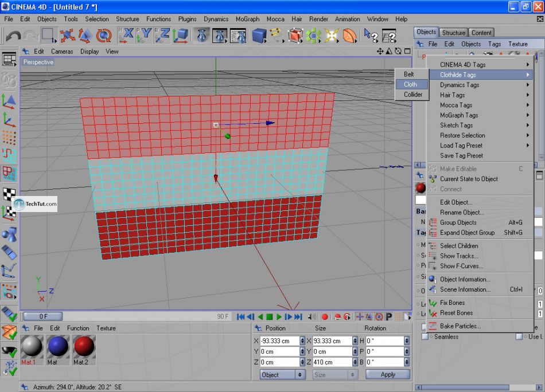Viewport: 545px width, 392px height.
Task: Switch to the Content tab
Action: [481, 33]
